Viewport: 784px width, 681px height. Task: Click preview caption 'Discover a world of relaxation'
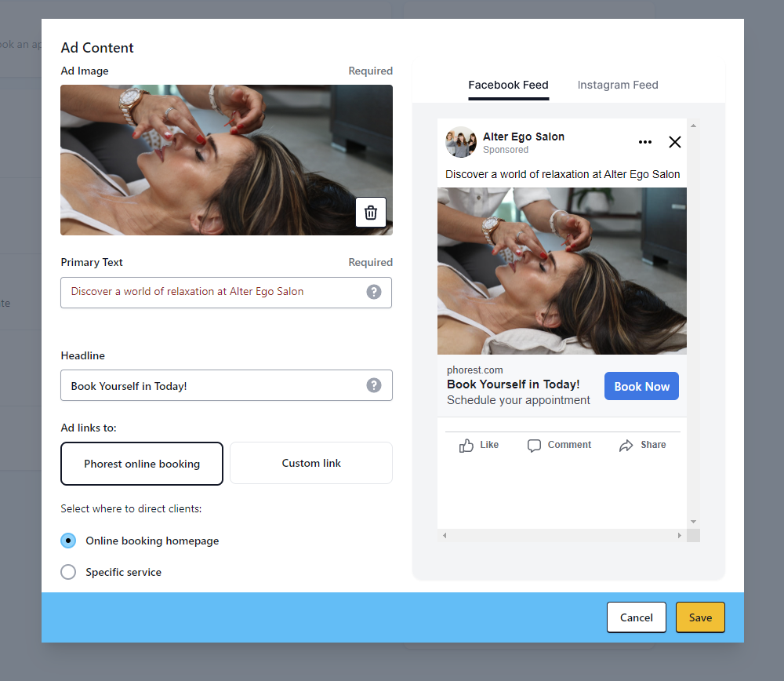point(562,174)
